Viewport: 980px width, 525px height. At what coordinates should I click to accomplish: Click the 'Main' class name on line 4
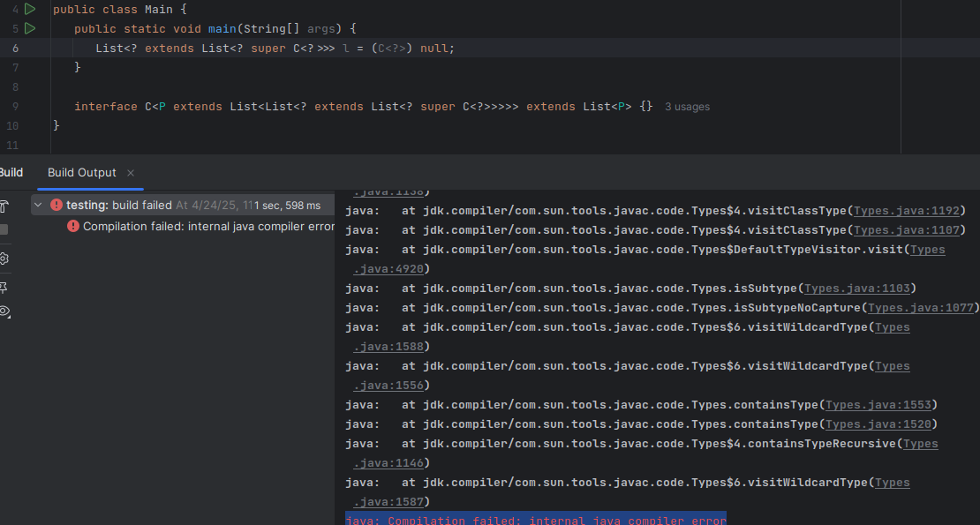tap(159, 10)
